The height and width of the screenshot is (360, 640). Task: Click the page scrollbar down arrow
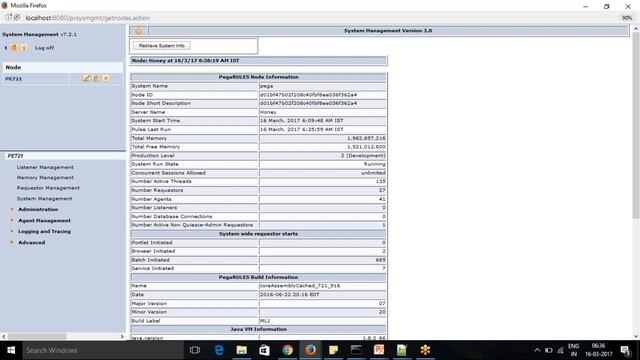click(636, 336)
